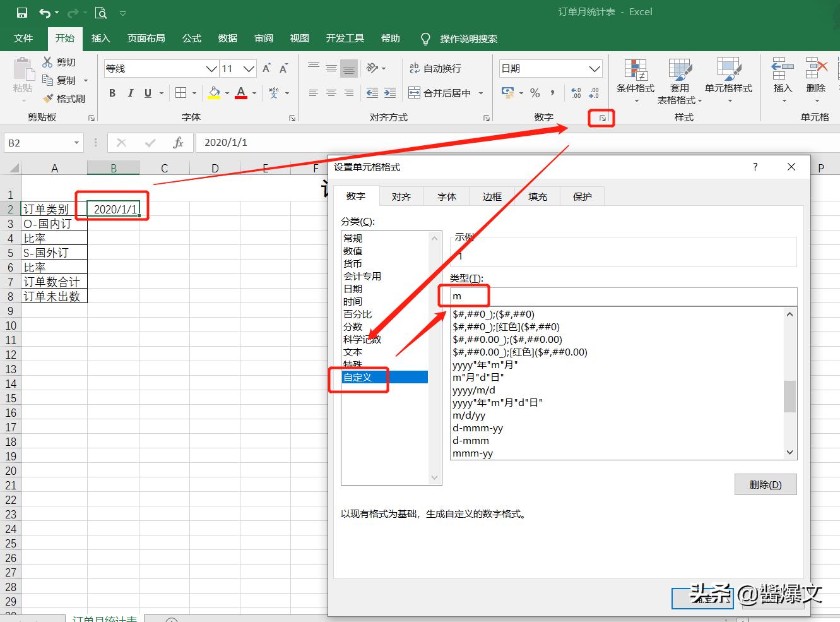Center text horizontally
This screenshot has height=622, width=840.
point(331,93)
